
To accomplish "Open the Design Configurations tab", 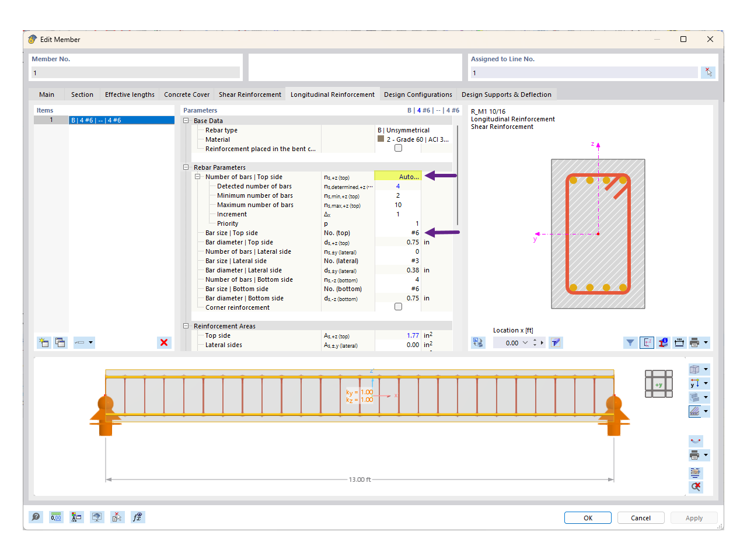I will (x=418, y=94).
